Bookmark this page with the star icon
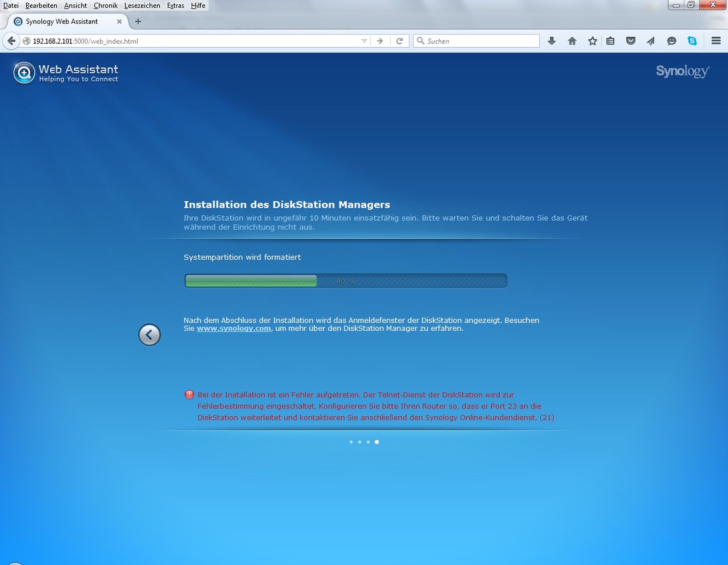 click(x=593, y=41)
